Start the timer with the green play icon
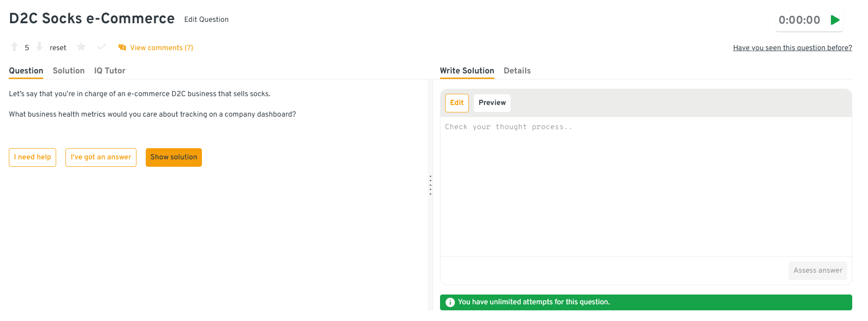The image size is (868, 321). click(835, 20)
